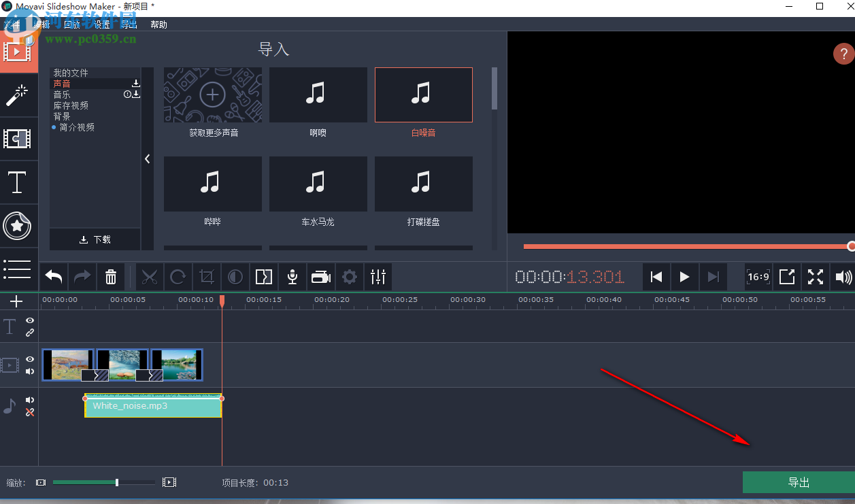This screenshot has height=504, width=855.
Task: Select the Titles panel in the left sidebar
Action: point(18,182)
